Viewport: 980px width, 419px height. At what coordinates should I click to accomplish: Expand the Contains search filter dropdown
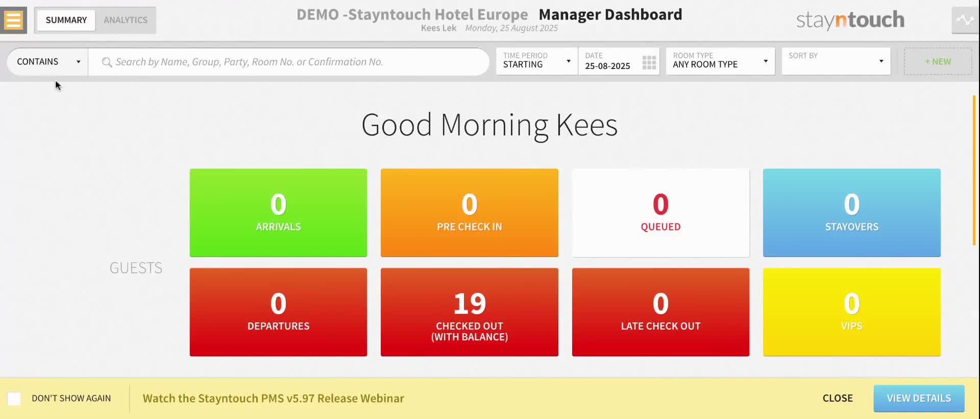click(47, 62)
